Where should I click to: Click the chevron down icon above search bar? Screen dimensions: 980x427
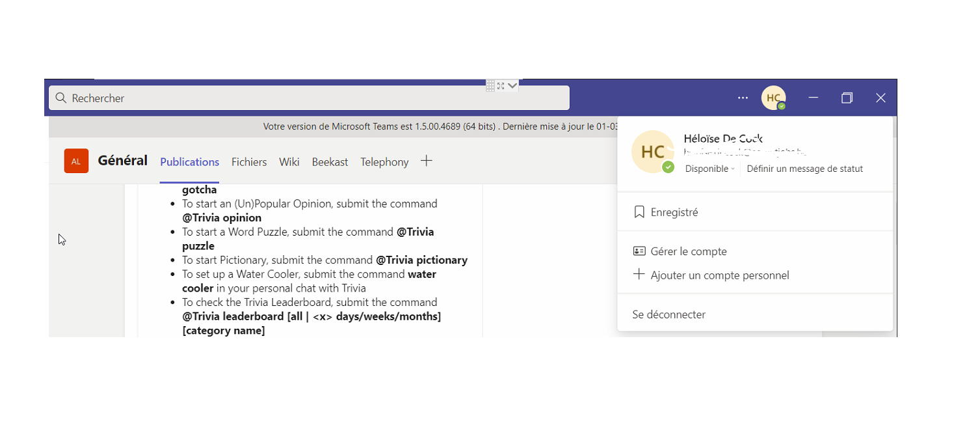click(x=512, y=85)
